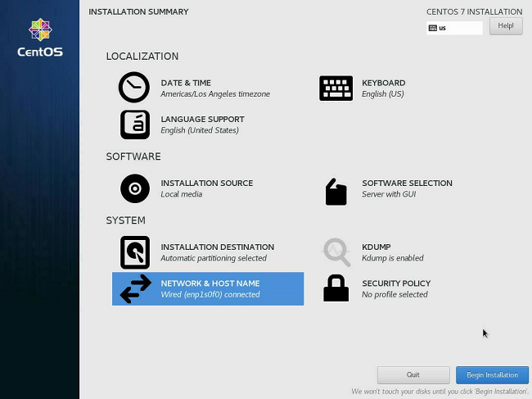Screen dimensions: 532x399
Task: Click the Quit button
Action: [x=413, y=375]
